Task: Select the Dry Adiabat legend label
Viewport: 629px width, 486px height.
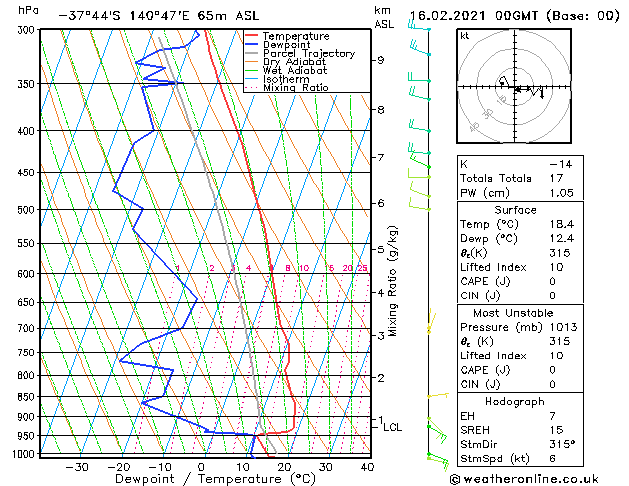Action: (x=294, y=62)
